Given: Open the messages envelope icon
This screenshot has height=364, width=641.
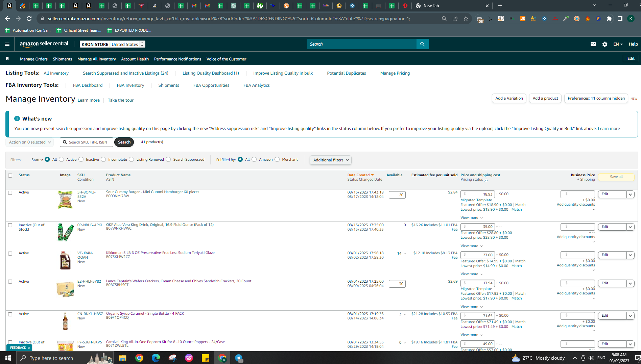Looking at the screenshot, I should [593, 44].
